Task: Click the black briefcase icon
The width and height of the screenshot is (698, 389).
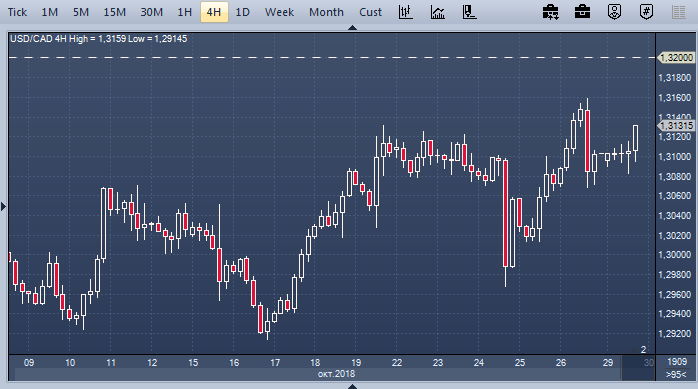Action: click(x=582, y=12)
